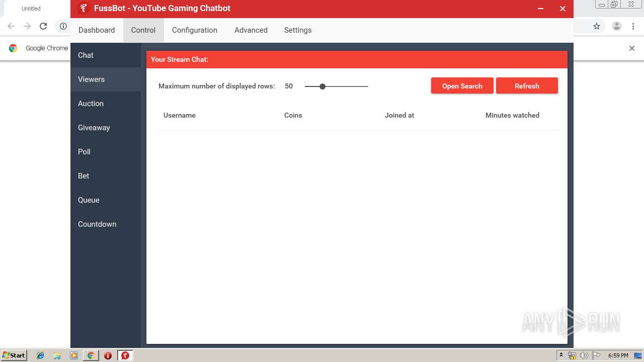Image resolution: width=644 pixels, height=362 pixels.
Task: Open the clock showing 6:59 PM
Action: pos(618,355)
